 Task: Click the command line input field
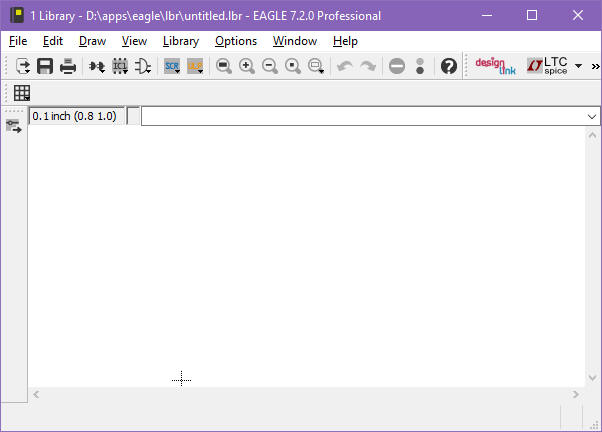click(x=360, y=117)
